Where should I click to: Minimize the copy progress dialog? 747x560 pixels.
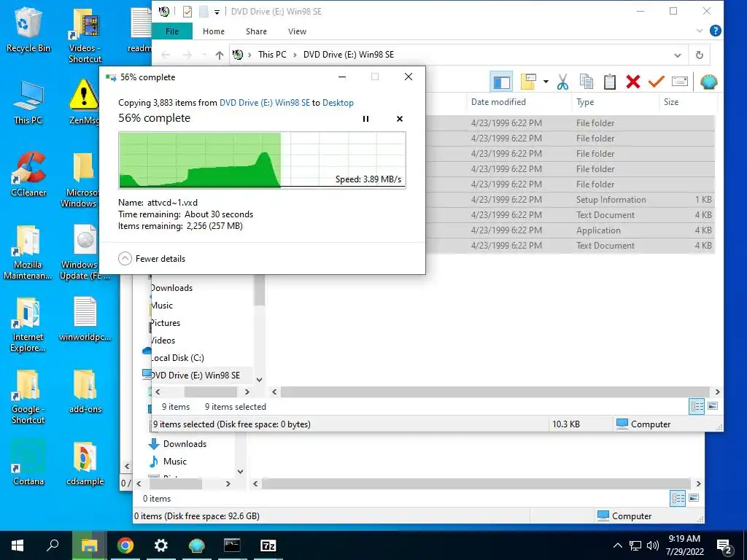pyautogui.click(x=342, y=77)
